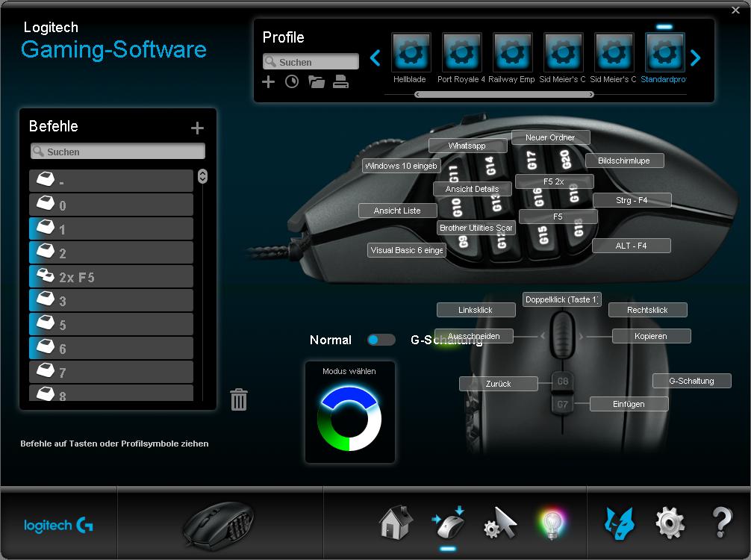Toggle Normal / G-Schaltung switch
751x560 pixels.
click(x=381, y=340)
